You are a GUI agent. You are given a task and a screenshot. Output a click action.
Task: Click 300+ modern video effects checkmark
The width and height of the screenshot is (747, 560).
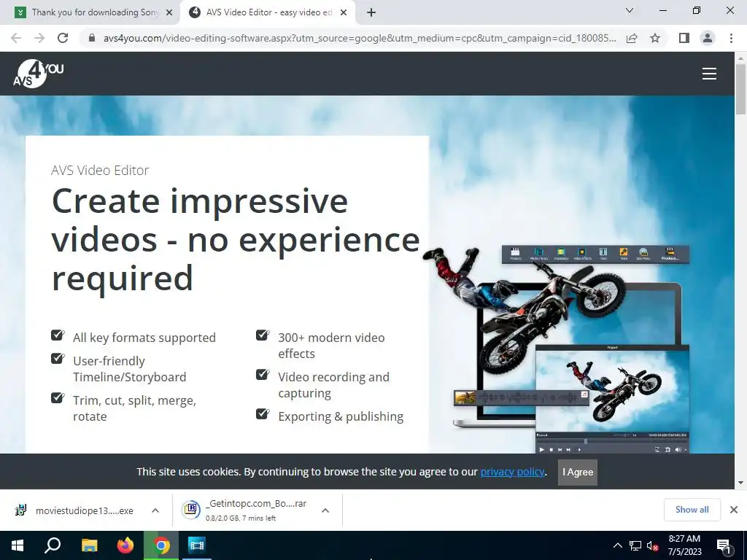coord(263,335)
